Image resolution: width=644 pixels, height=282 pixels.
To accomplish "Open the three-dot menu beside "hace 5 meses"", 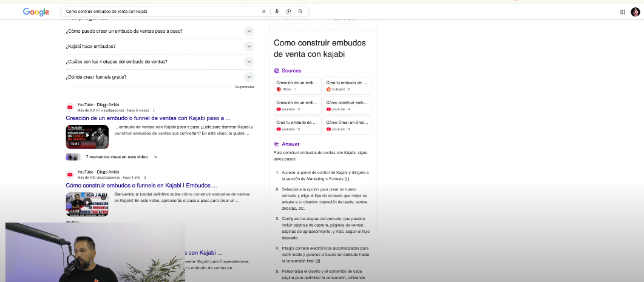I will 154,110.
